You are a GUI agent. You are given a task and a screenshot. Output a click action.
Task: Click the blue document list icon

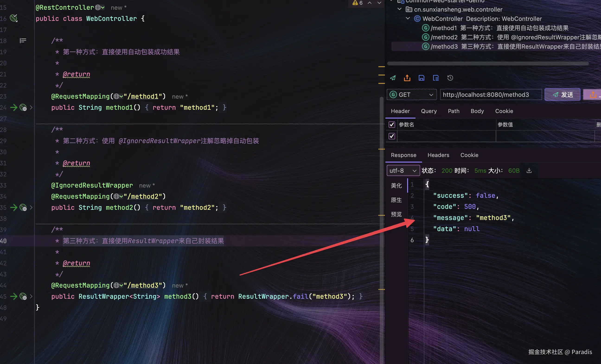click(x=436, y=78)
